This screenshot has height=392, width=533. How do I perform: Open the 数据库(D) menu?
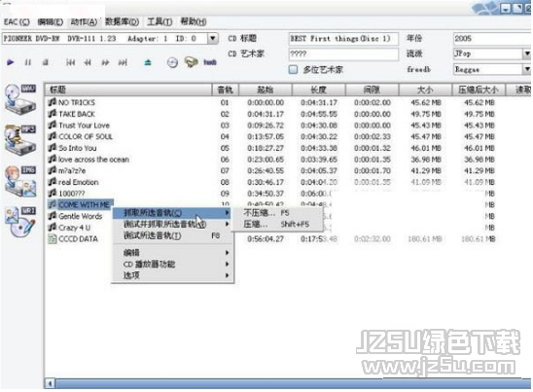[x=122, y=22]
